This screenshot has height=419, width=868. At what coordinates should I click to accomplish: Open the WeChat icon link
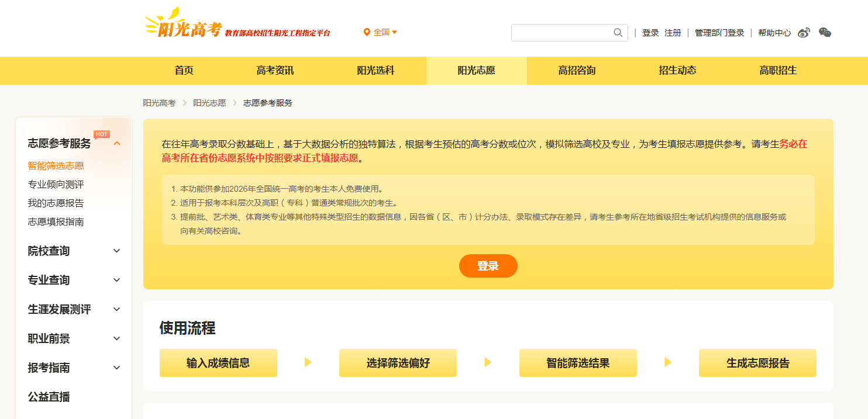click(x=825, y=33)
